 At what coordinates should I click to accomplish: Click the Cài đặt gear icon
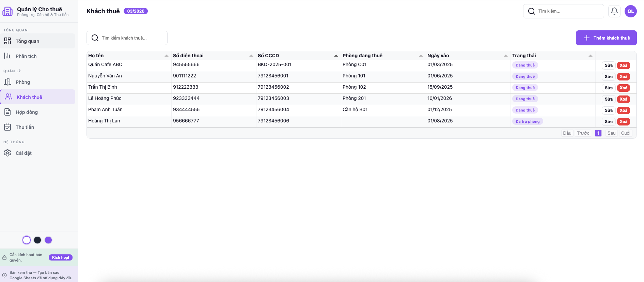[x=7, y=153]
